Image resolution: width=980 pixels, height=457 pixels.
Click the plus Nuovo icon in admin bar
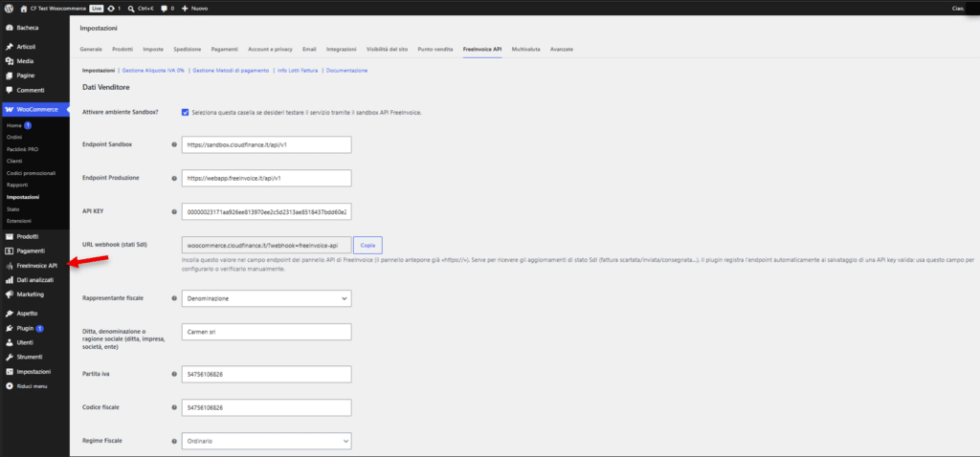click(185, 9)
